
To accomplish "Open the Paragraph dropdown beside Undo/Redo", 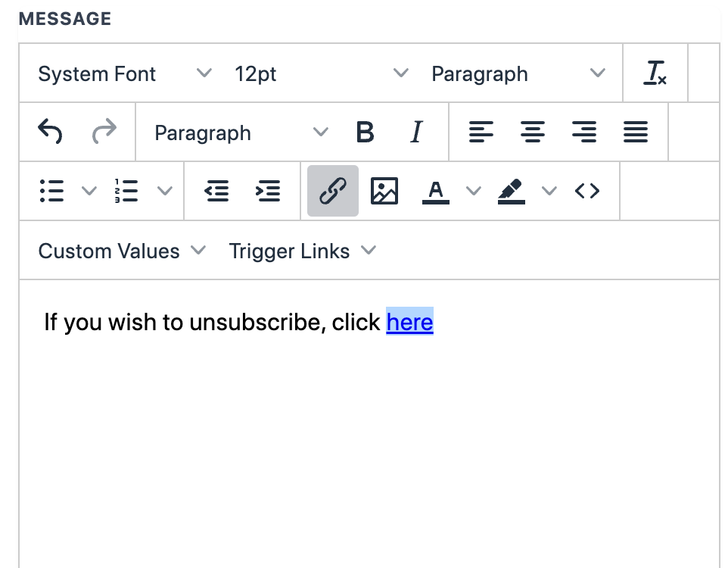I will click(x=241, y=133).
